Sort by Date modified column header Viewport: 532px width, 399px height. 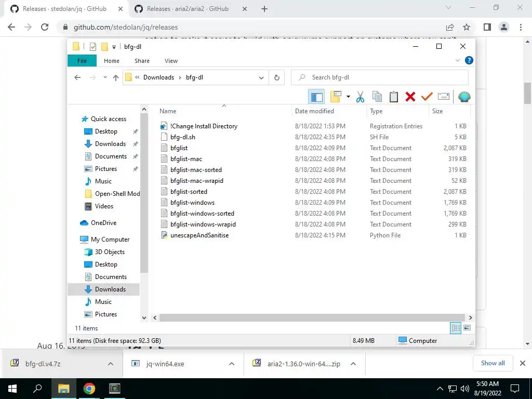314,111
